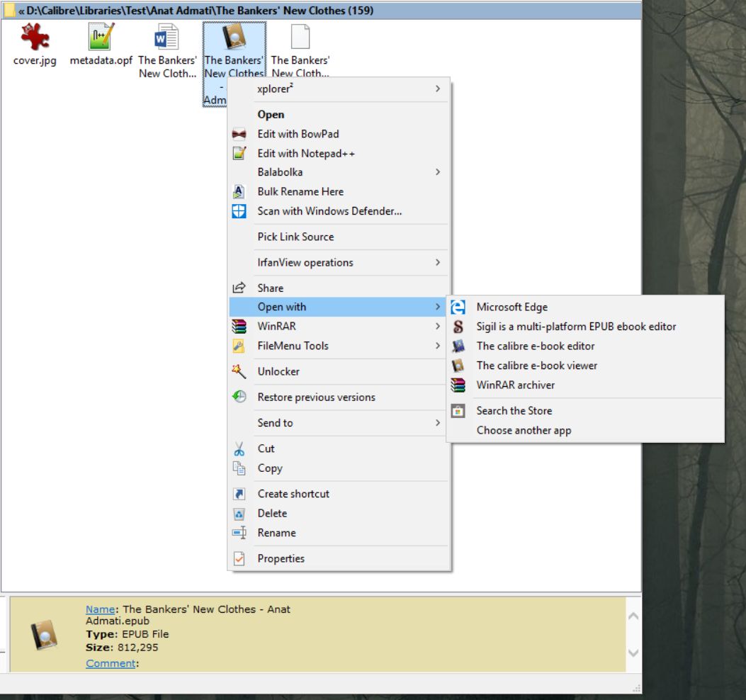Expand the Open with submenu arrow
The image size is (746, 700).
coord(438,307)
